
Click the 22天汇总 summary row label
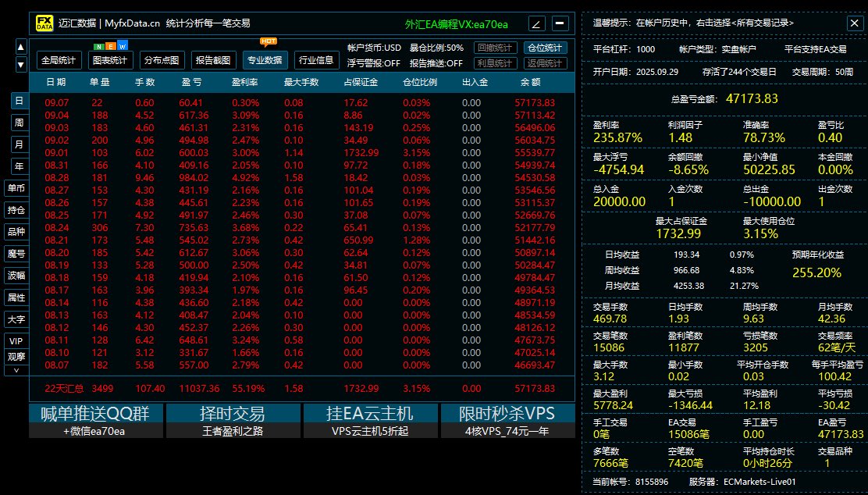click(64, 388)
